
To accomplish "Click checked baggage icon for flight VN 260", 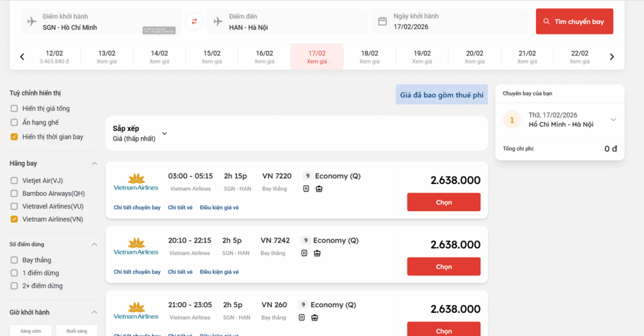I will coord(314,318).
